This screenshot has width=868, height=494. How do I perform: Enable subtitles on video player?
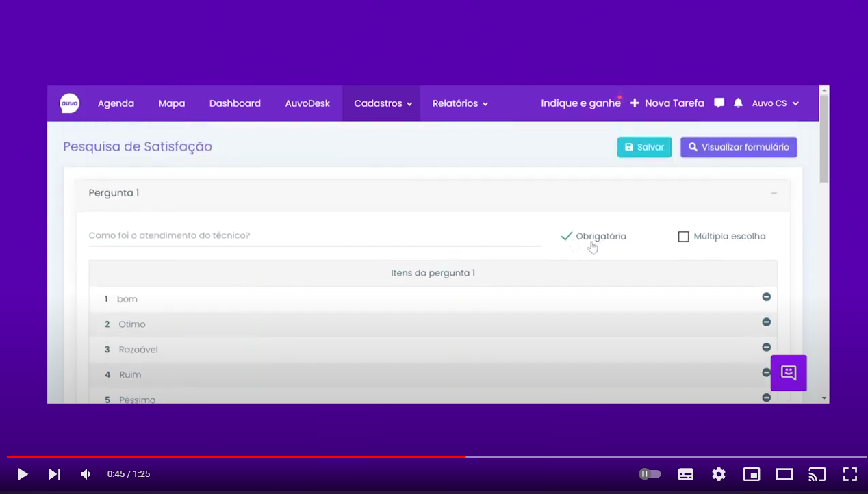point(685,474)
